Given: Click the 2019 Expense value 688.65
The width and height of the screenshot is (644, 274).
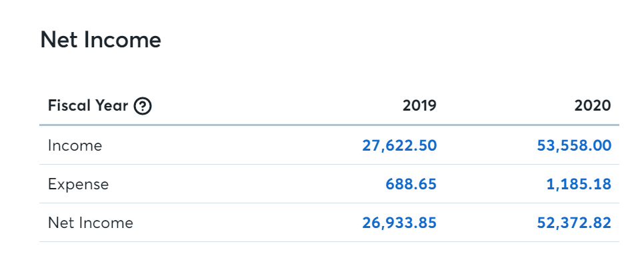Looking at the screenshot, I should (411, 184).
